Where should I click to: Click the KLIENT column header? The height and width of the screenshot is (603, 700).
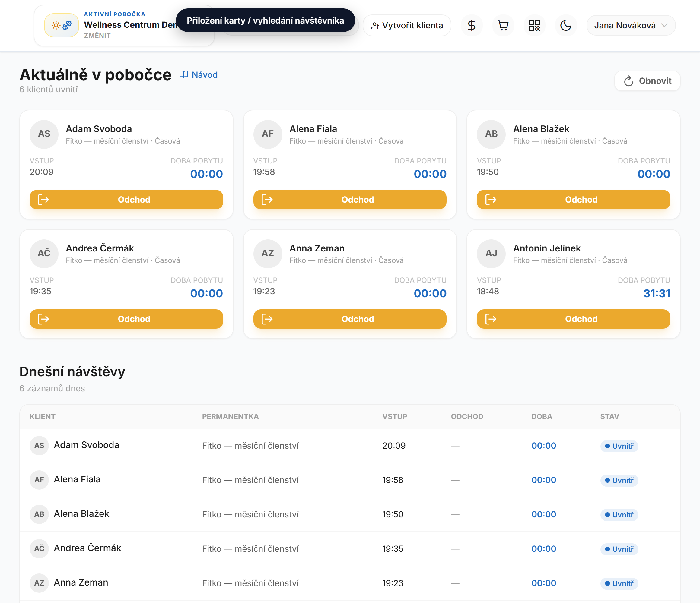click(x=42, y=417)
